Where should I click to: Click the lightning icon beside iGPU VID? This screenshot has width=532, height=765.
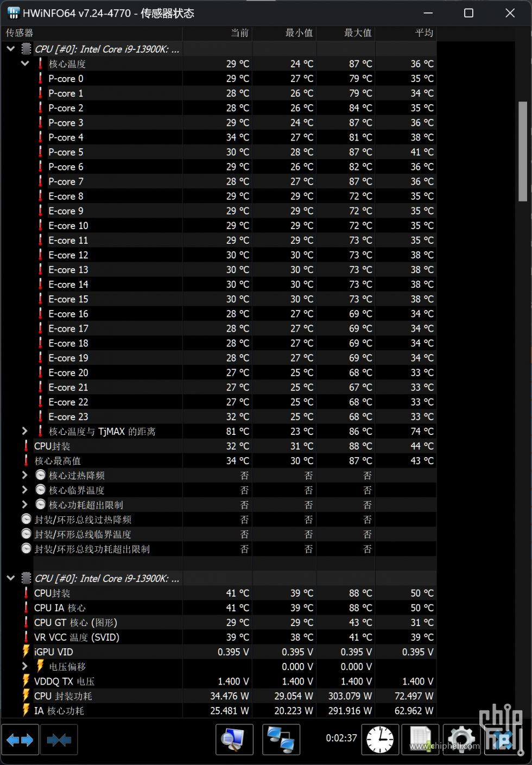click(x=26, y=652)
